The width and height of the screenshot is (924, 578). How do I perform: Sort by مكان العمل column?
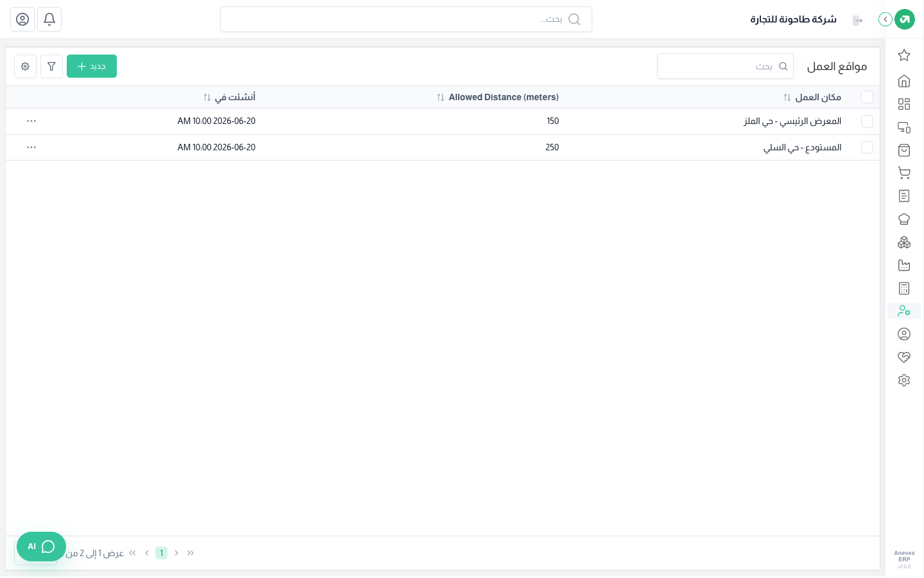click(812, 97)
